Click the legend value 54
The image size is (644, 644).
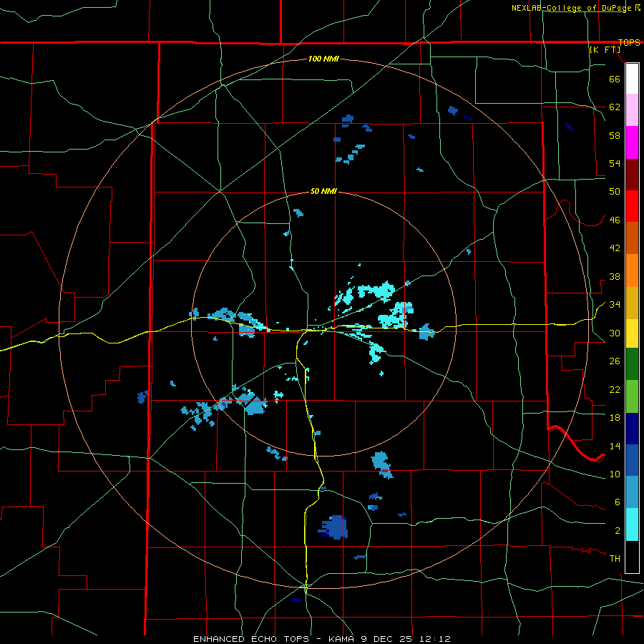click(x=615, y=163)
